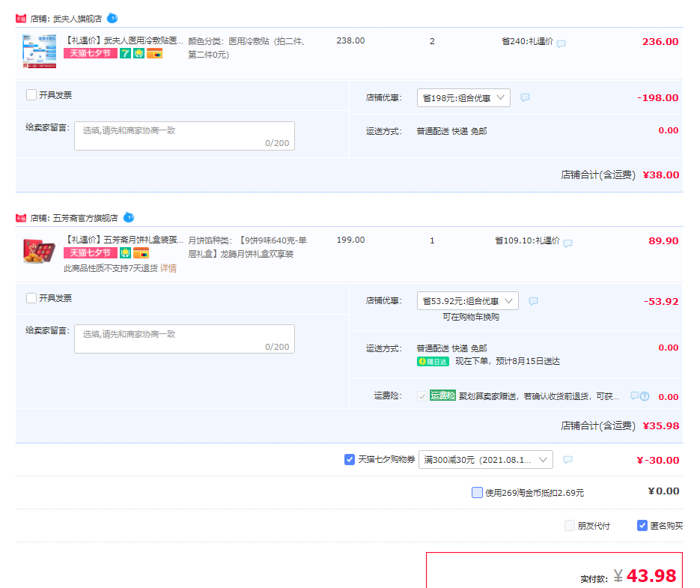Open the question-mark help icon for 运费险
700x588 pixels.
click(645, 396)
